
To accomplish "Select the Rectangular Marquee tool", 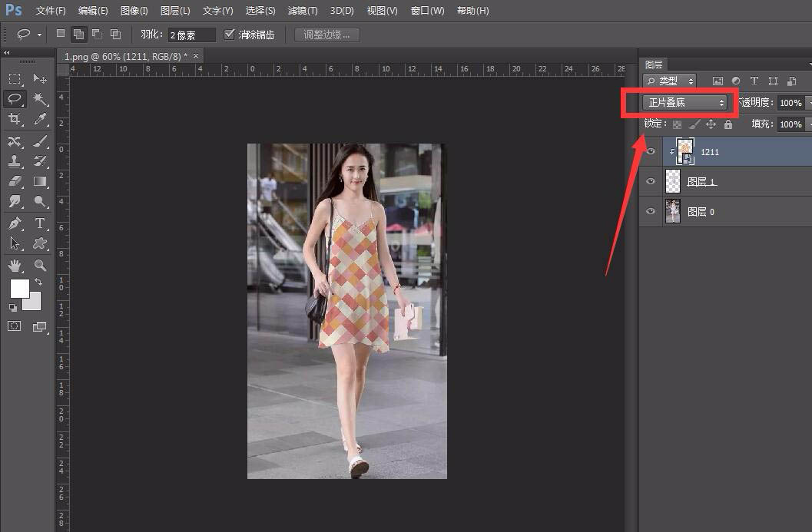I will point(15,78).
